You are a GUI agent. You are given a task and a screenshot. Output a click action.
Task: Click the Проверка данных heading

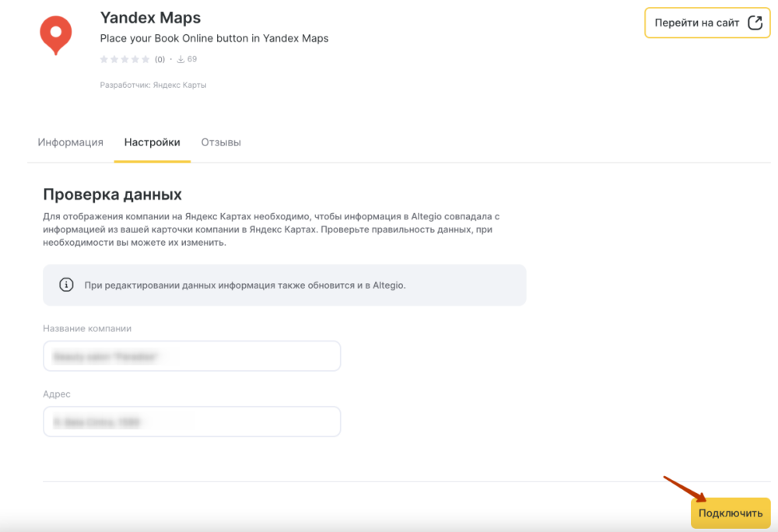pyautogui.click(x=112, y=194)
